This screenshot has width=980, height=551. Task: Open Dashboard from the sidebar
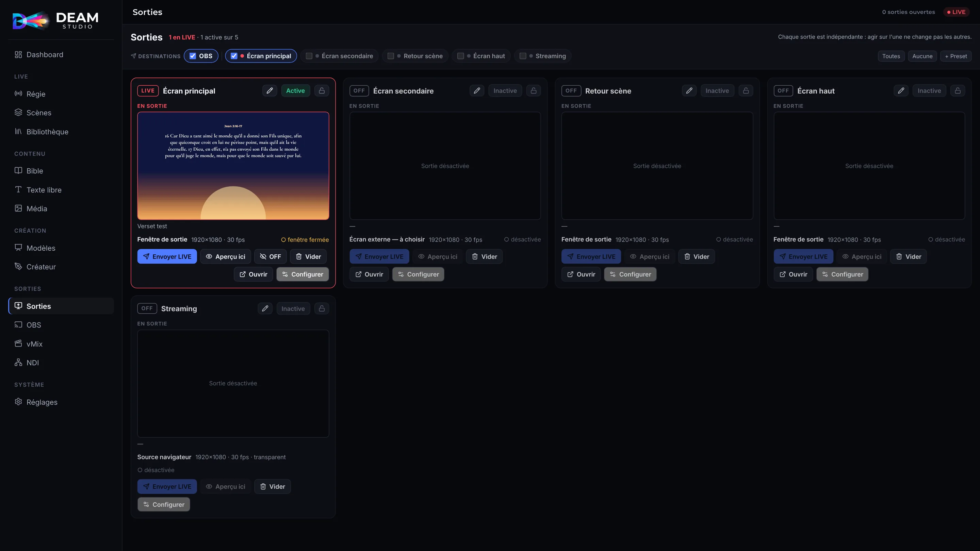[61, 55]
